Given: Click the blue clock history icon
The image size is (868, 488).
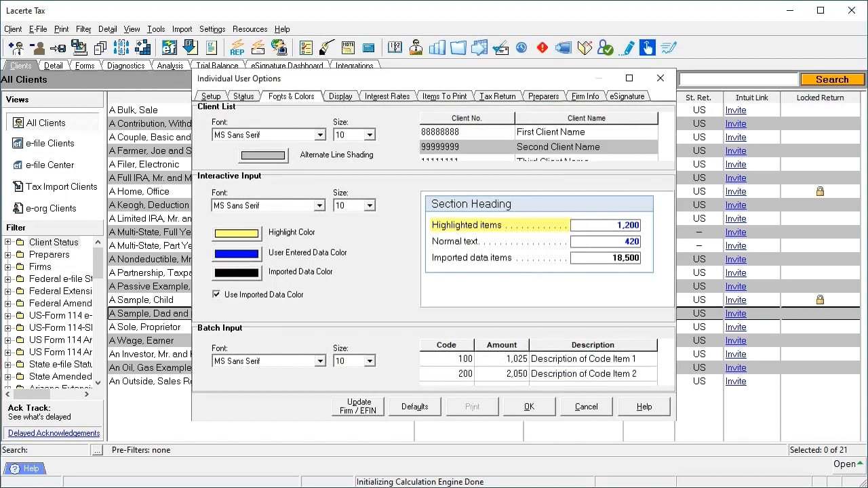Looking at the screenshot, I should (521, 47).
